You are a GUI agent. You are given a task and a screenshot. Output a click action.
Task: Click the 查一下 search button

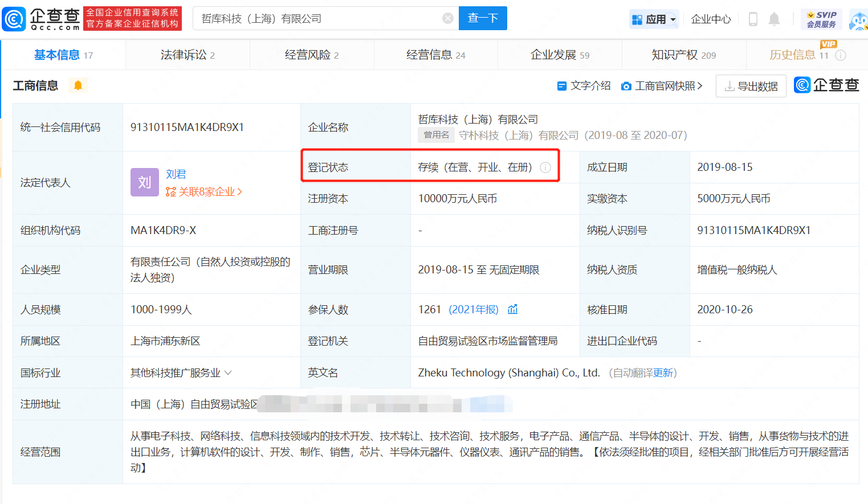click(x=483, y=18)
